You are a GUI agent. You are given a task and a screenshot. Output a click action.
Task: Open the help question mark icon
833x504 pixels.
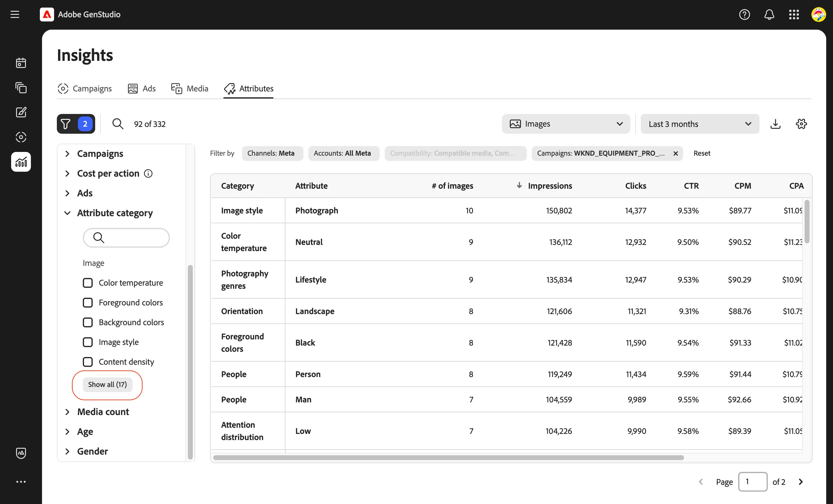(x=744, y=15)
